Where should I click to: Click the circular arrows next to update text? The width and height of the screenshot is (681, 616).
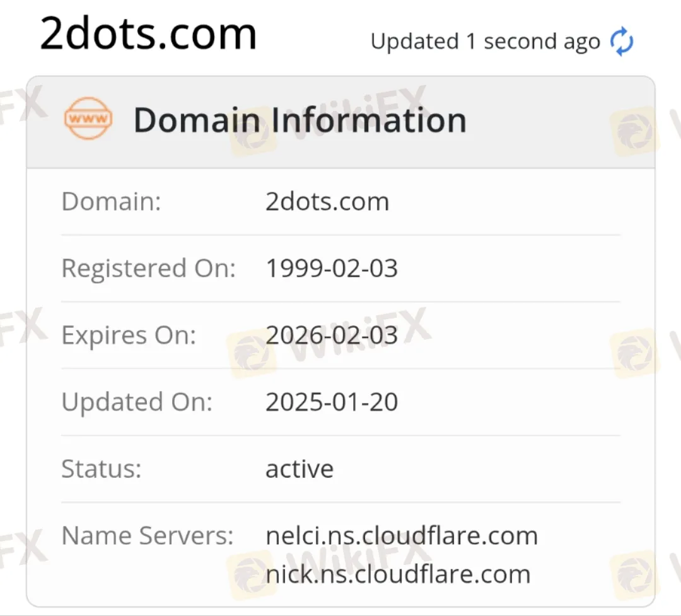(622, 40)
